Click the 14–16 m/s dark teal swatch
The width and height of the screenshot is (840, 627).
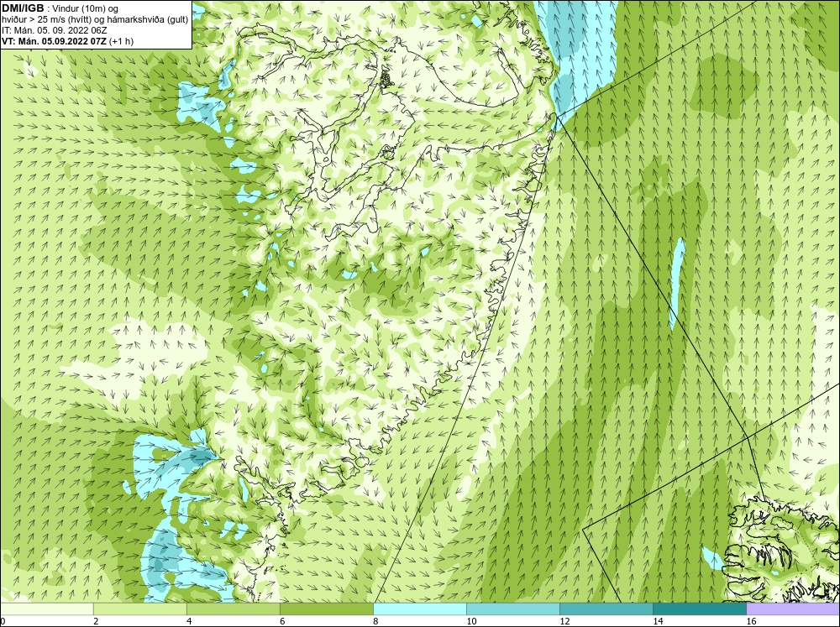point(699,609)
